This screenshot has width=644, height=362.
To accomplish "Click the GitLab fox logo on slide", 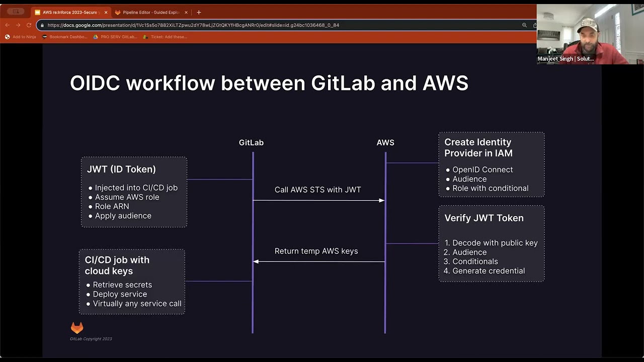I will [76, 328].
